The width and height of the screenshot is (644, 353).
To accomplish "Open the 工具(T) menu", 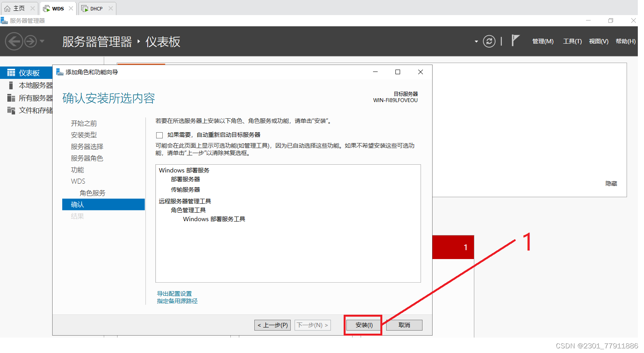I will [x=572, y=41].
